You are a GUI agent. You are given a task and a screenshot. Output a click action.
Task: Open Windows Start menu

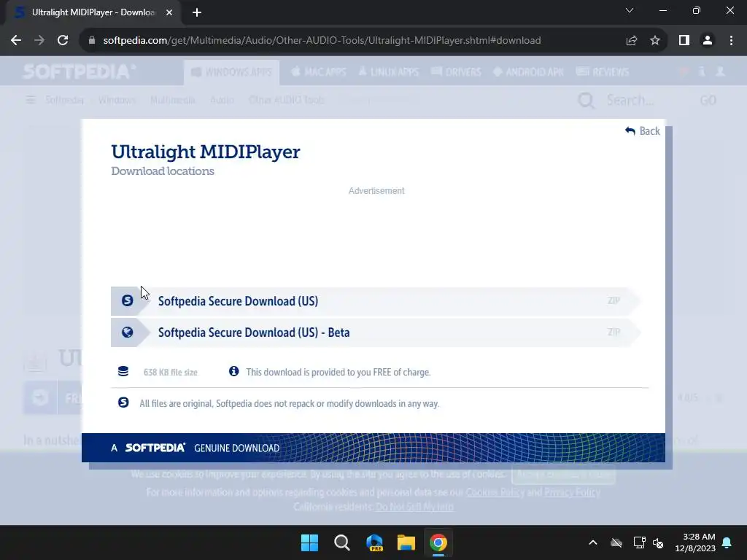[x=309, y=542]
